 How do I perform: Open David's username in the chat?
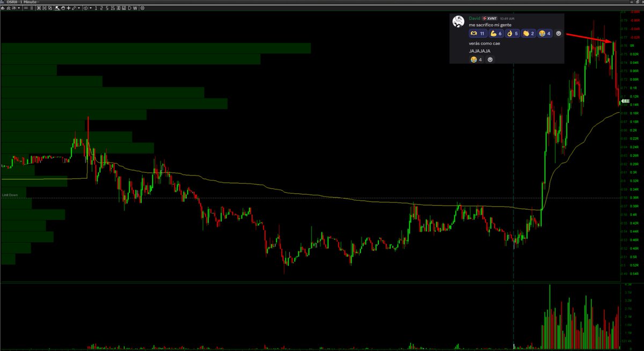(x=474, y=18)
